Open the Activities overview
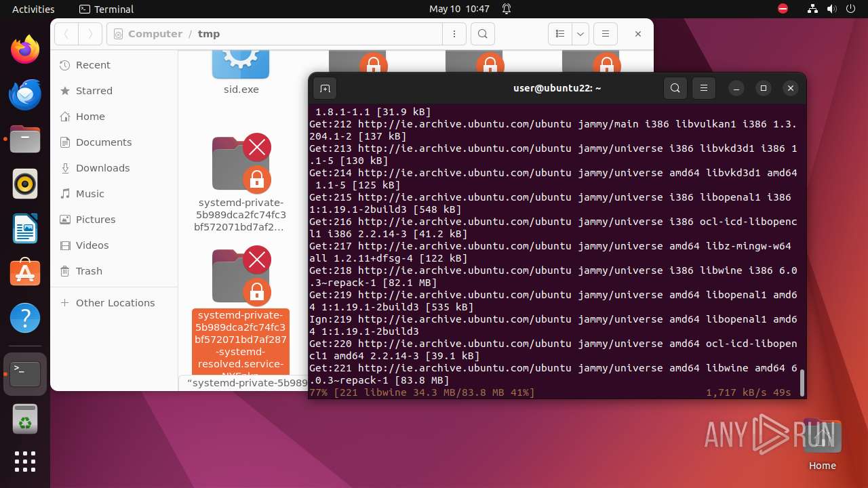The image size is (868, 488). point(33,9)
